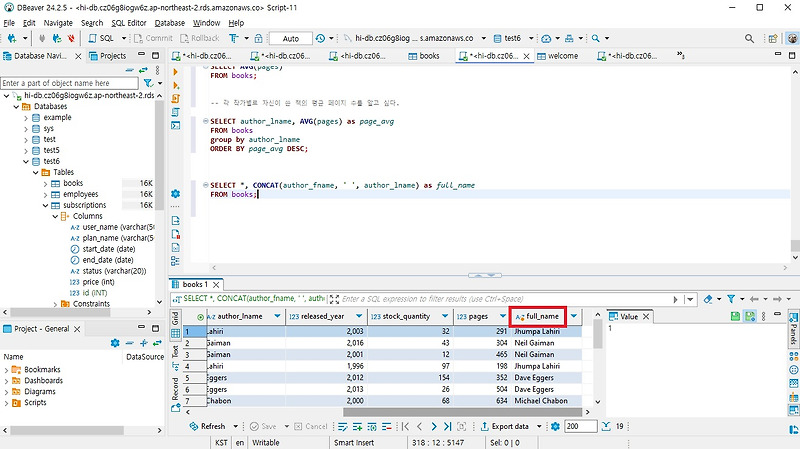Click the clear filter eraser icon
The width and height of the screenshot is (800, 449).
click(708, 299)
